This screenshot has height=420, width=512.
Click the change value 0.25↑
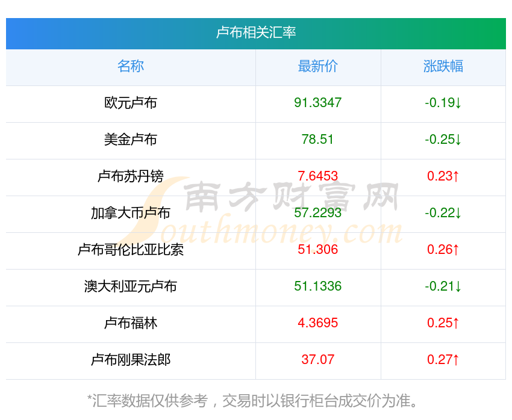click(443, 323)
